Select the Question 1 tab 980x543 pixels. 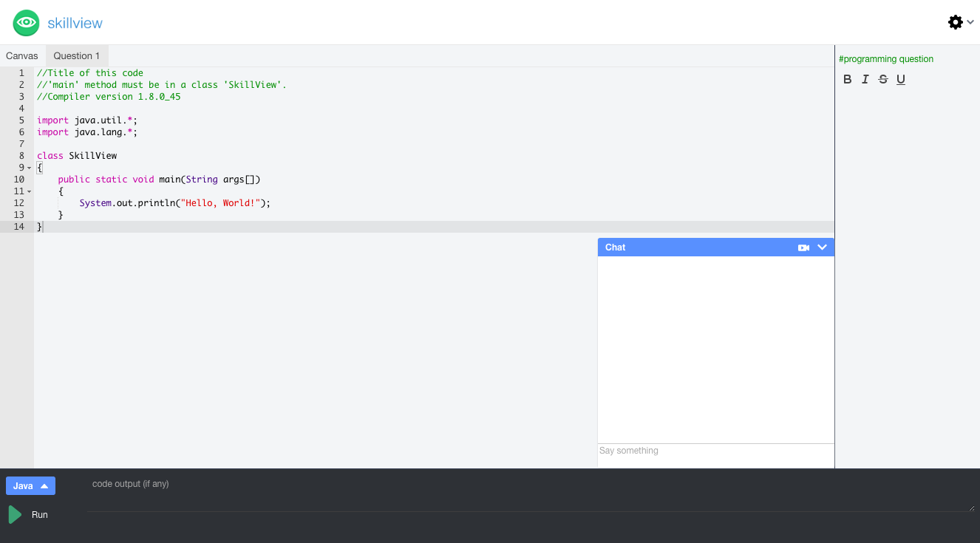77,55
